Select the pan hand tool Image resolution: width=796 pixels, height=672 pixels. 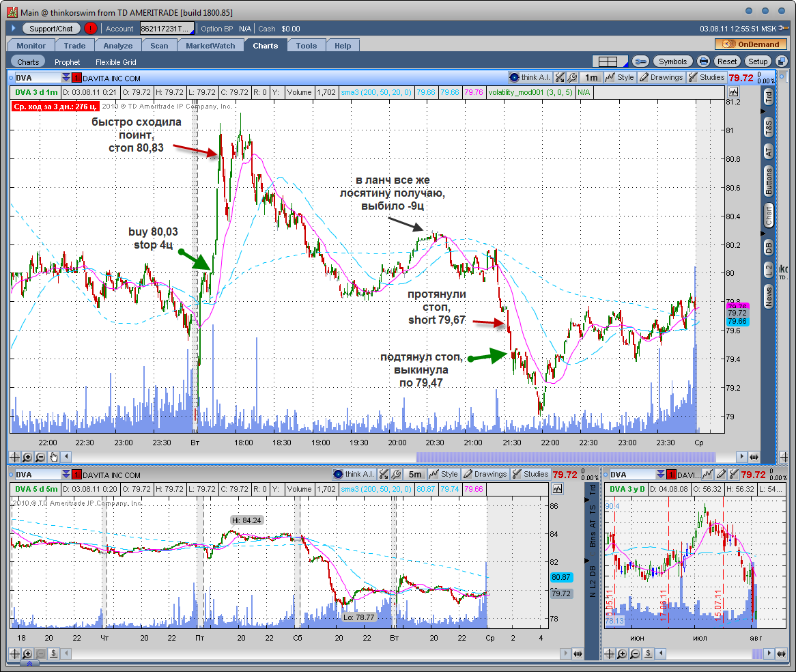point(53,457)
